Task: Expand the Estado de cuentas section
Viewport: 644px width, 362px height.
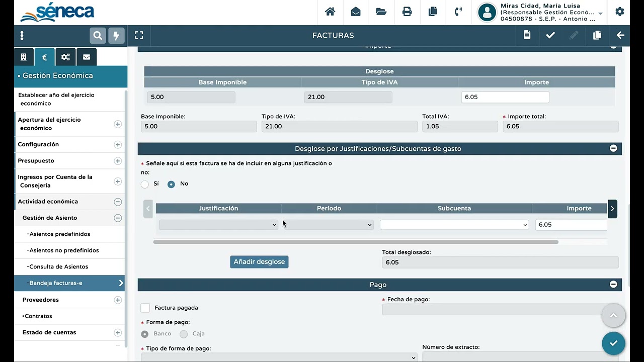Action: point(118,332)
